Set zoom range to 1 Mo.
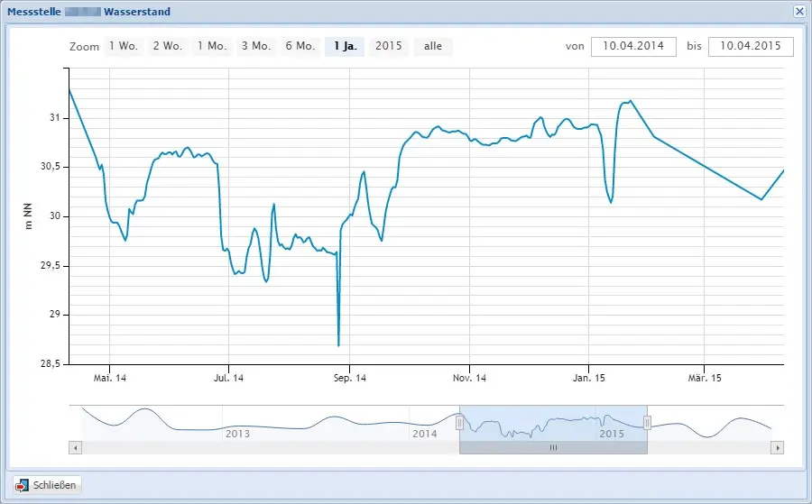Image resolution: width=812 pixels, height=504 pixels. click(212, 47)
